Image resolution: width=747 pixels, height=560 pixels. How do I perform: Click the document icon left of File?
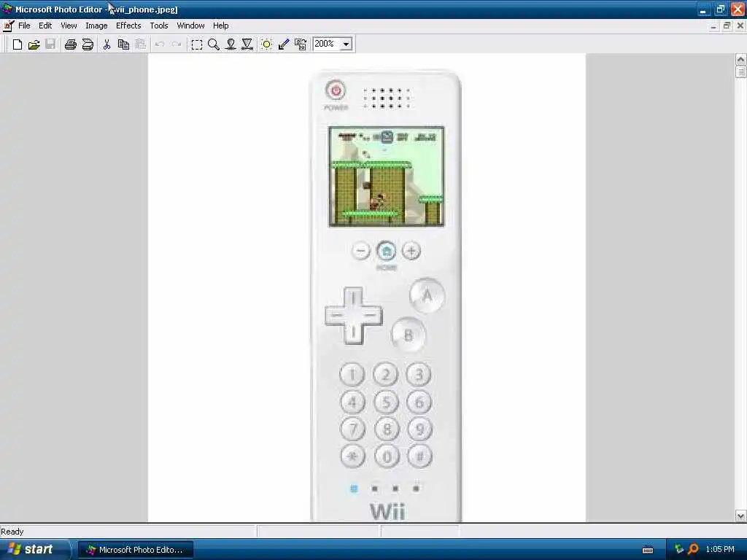coord(8,26)
